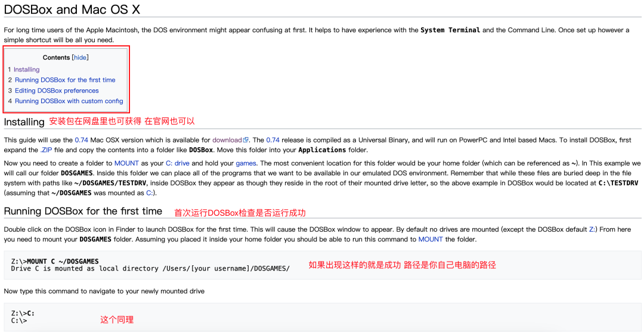644x332 pixels.
Task: Click the Installing section heading
Action: coord(24,122)
